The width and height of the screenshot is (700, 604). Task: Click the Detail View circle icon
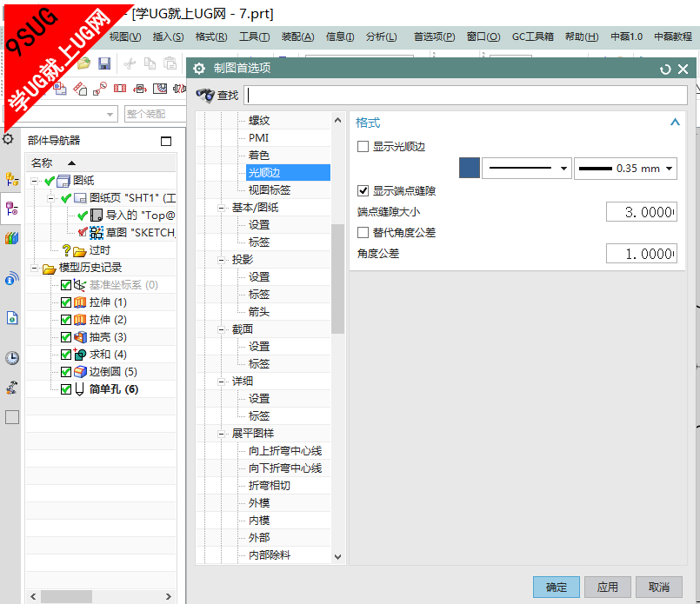99,89
